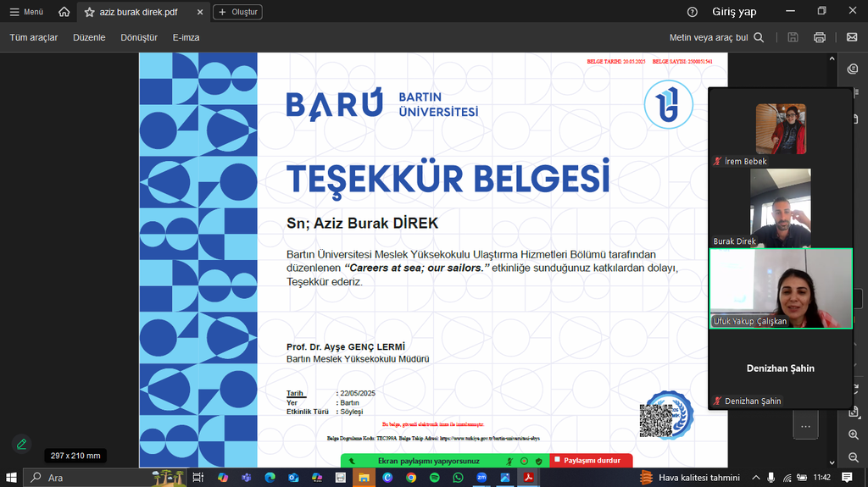The width and height of the screenshot is (868, 487).
Task: Click the recording indicator in sharing bar
Action: (524, 461)
